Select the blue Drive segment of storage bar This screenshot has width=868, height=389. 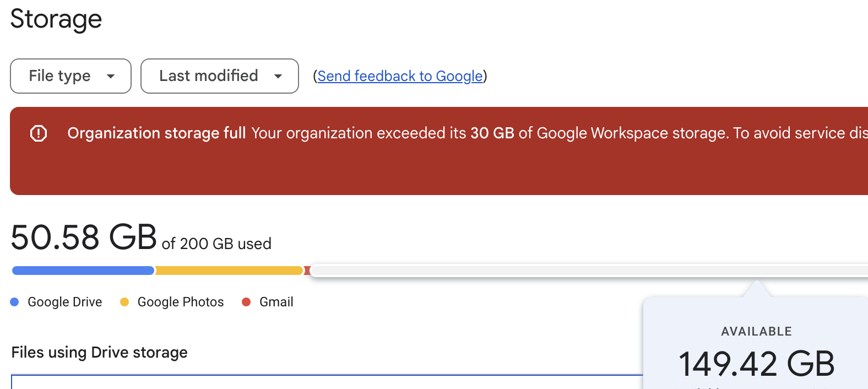(x=83, y=271)
